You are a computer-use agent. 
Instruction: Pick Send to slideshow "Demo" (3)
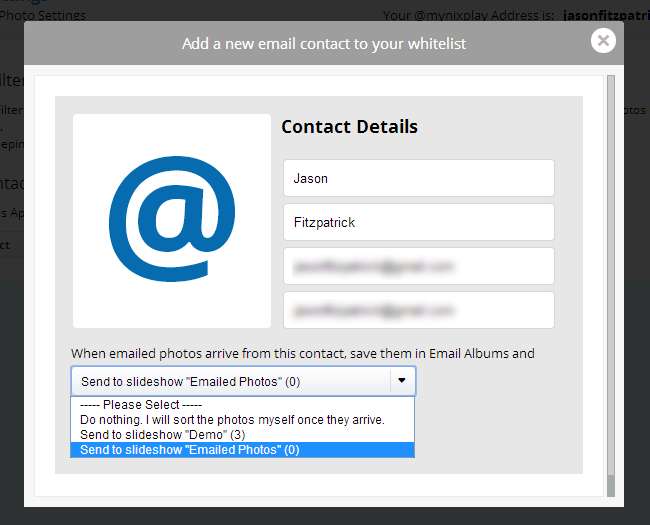(x=163, y=435)
